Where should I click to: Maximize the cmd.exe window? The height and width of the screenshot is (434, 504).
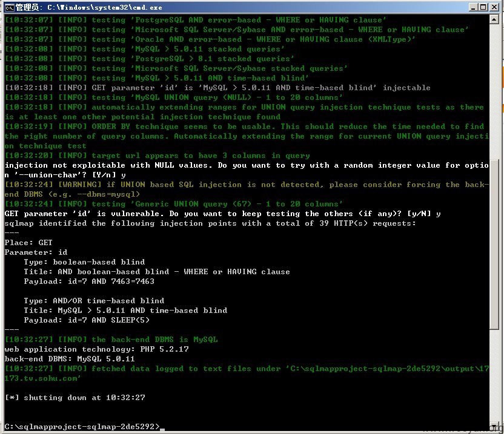[x=483, y=7]
